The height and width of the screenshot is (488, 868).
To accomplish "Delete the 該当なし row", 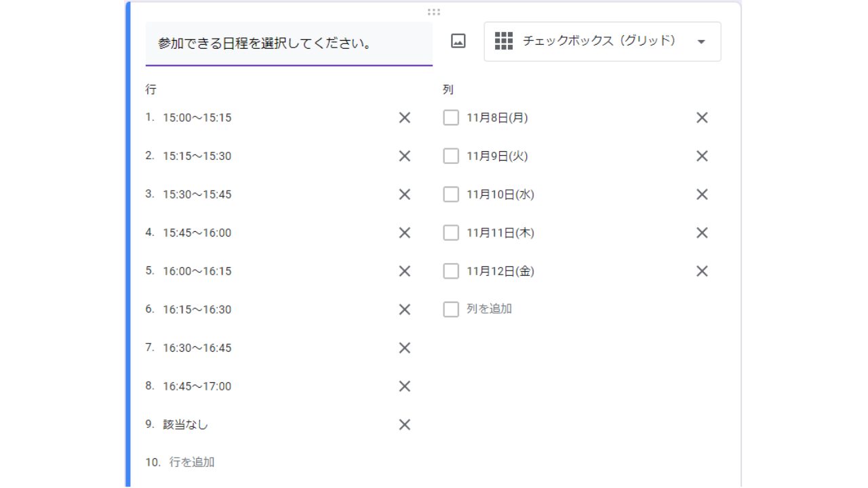I will [x=405, y=425].
